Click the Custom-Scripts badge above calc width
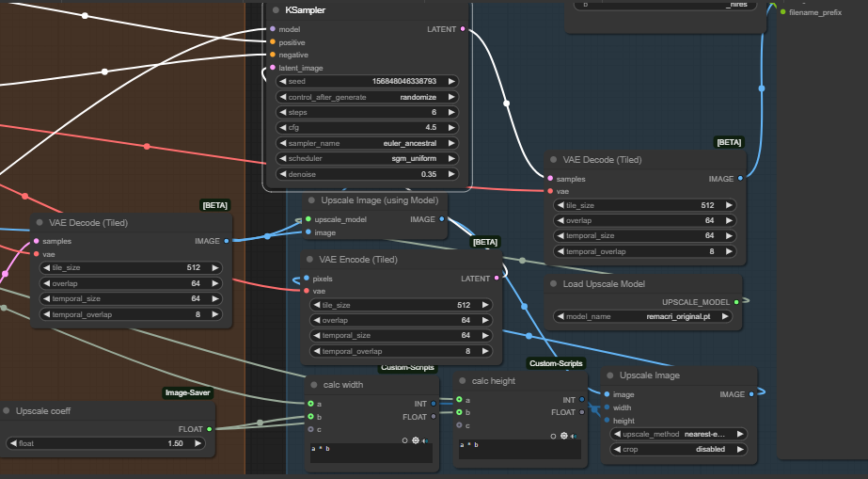868x479 pixels. click(x=407, y=367)
